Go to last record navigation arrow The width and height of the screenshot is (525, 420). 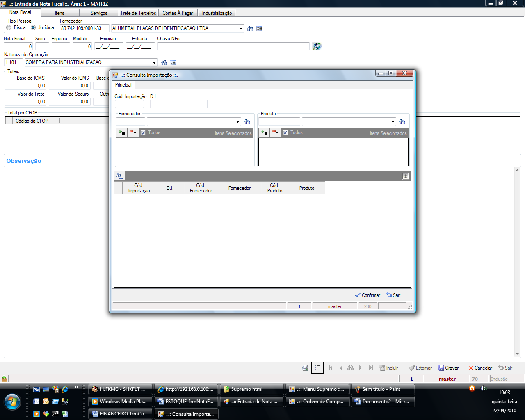[x=371, y=368]
